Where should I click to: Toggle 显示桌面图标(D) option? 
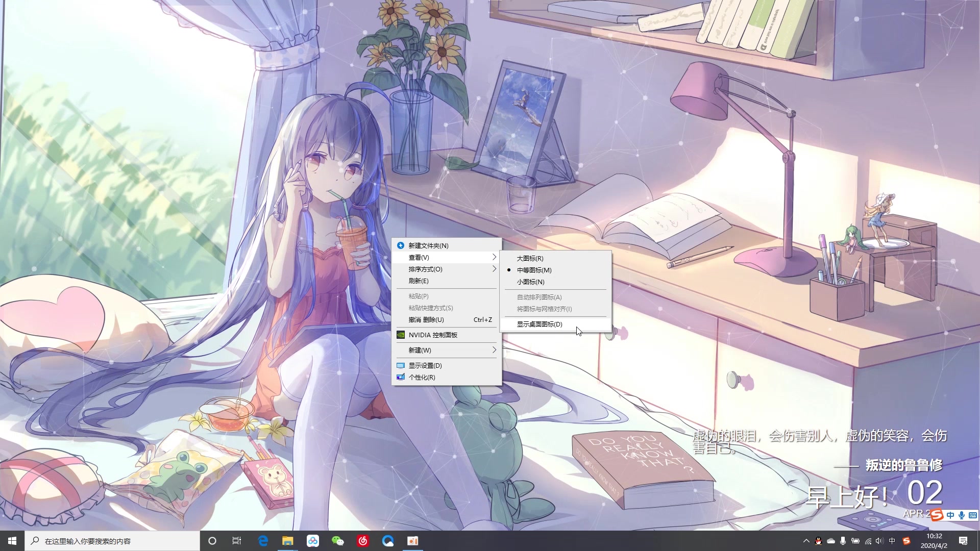(x=540, y=324)
